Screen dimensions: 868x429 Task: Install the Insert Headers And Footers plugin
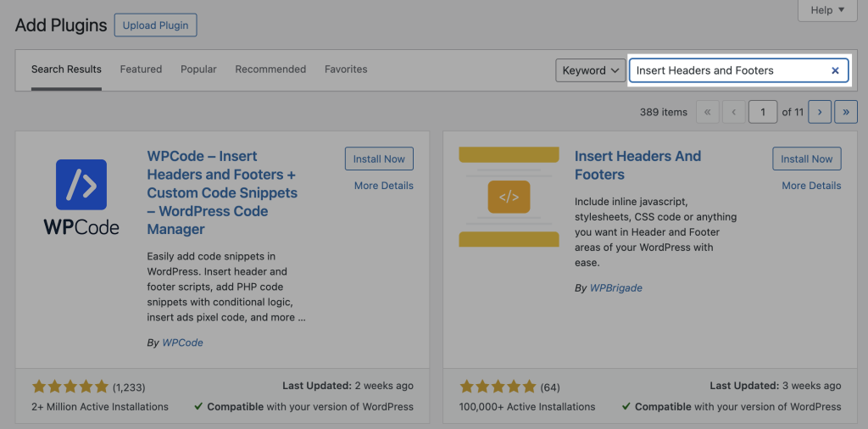click(807, 159)
